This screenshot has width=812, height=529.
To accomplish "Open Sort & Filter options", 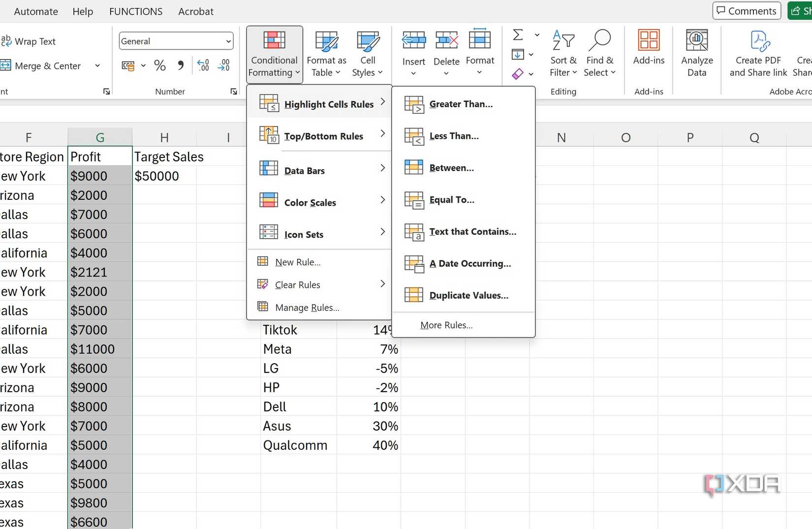I will click(x=563, y=54).
